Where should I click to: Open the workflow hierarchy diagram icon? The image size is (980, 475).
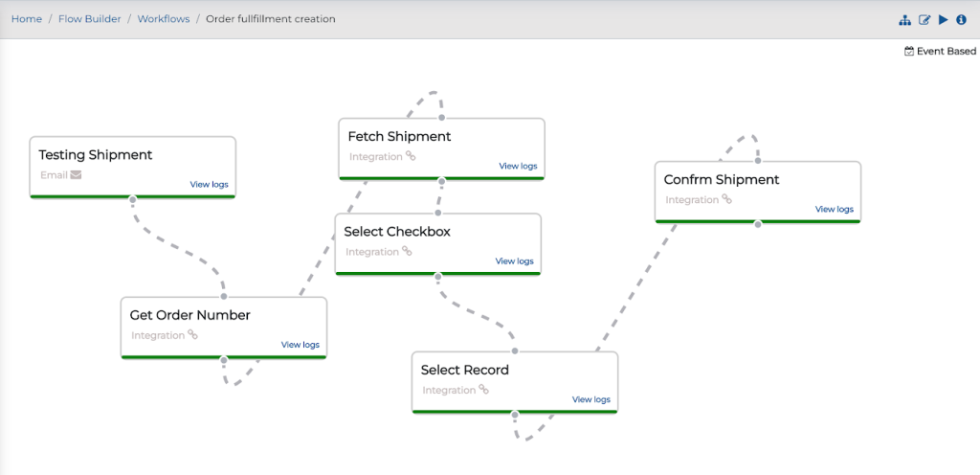tap(904, 20)
